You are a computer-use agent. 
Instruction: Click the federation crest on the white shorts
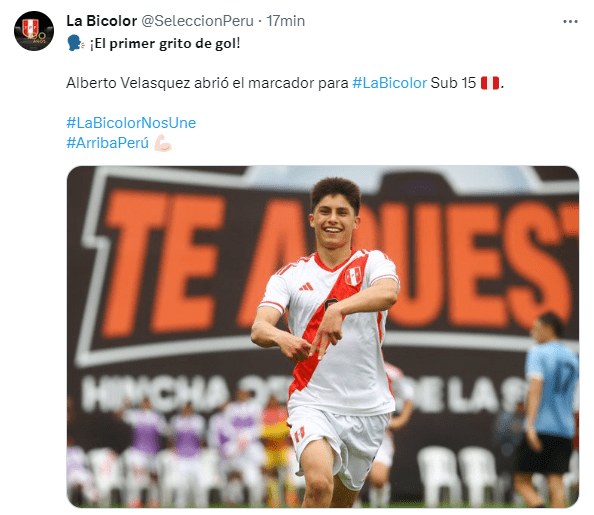[299, 435]
